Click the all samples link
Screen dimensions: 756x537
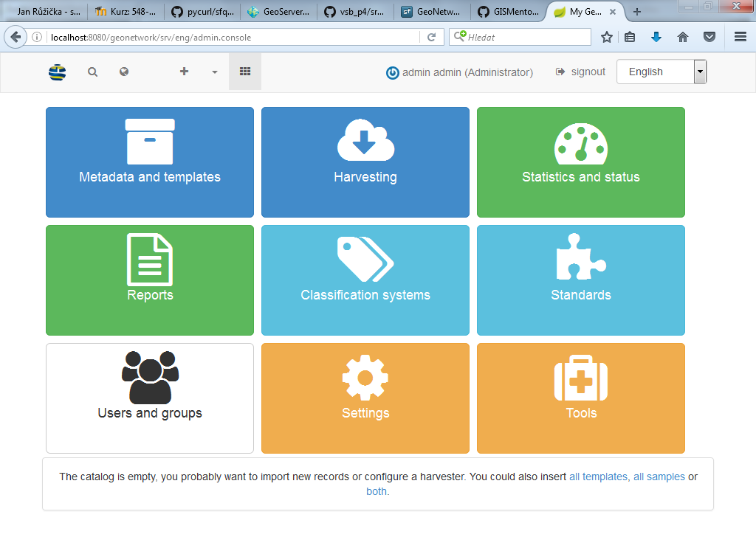pos(659,477)
